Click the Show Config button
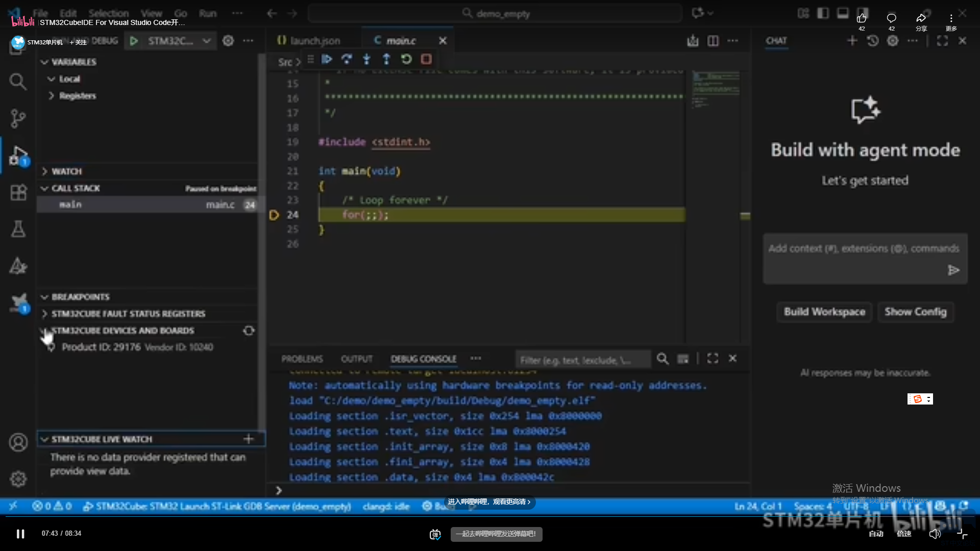 (x=916, y=312)
